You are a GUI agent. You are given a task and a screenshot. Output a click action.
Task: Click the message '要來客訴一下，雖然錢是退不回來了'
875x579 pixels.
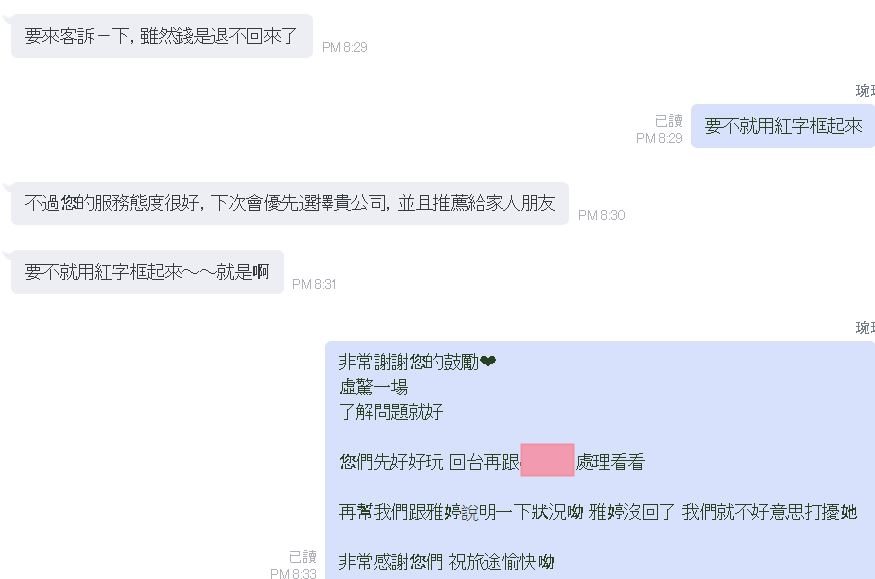pos(162,36)
